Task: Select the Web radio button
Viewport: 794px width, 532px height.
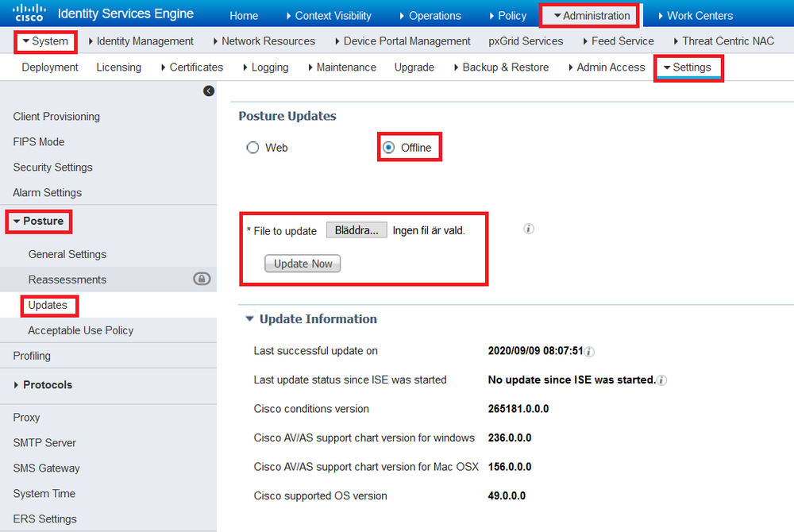Action: coord(252,147)
